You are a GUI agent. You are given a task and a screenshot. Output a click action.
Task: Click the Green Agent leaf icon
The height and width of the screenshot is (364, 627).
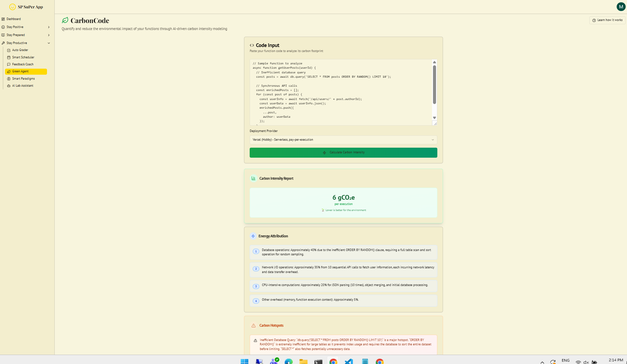point(9,72)
